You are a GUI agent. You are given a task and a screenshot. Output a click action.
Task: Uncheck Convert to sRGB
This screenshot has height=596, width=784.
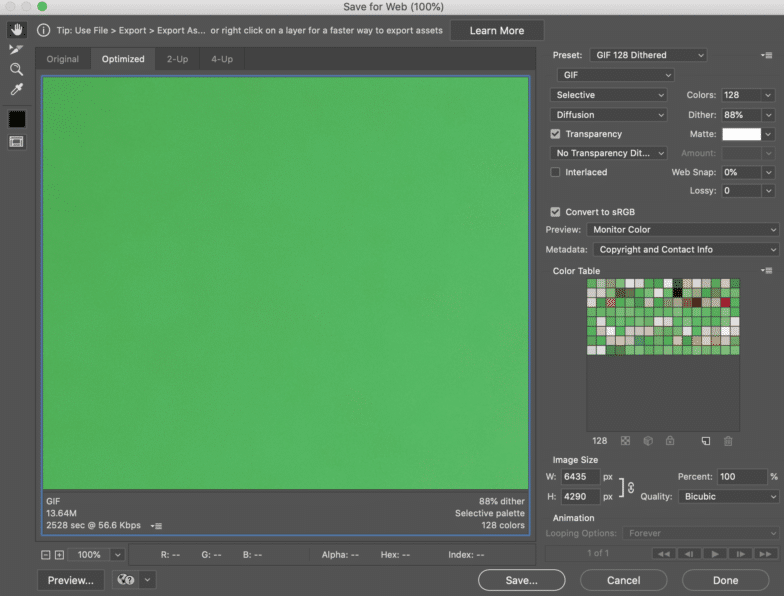click(x=556, y=212)
